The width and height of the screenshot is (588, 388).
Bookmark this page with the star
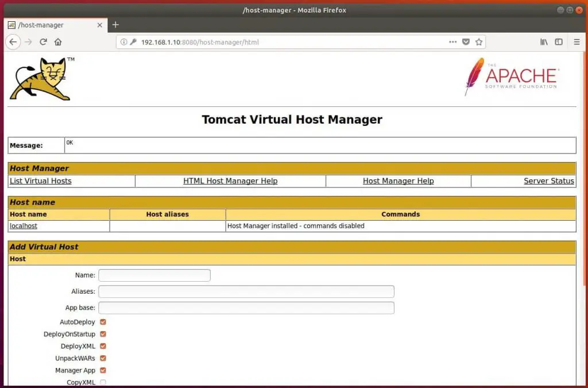(x=479, y=42)
